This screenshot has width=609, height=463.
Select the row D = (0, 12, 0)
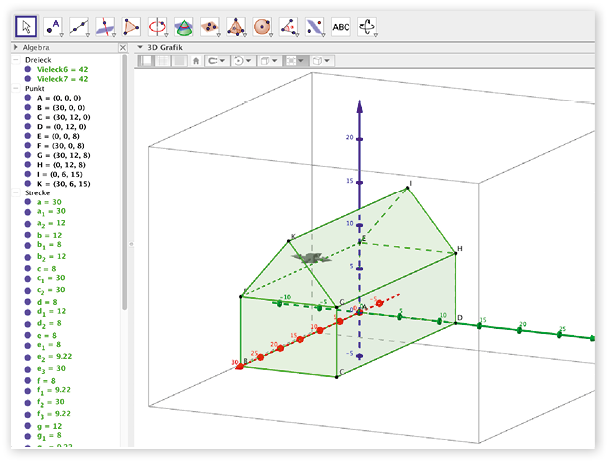pos(61,127)
